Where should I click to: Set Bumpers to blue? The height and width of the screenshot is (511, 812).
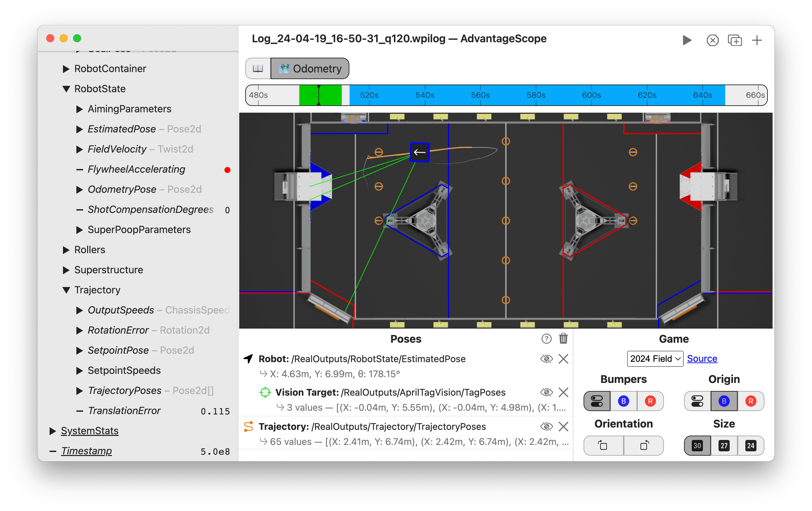[623, 401]
